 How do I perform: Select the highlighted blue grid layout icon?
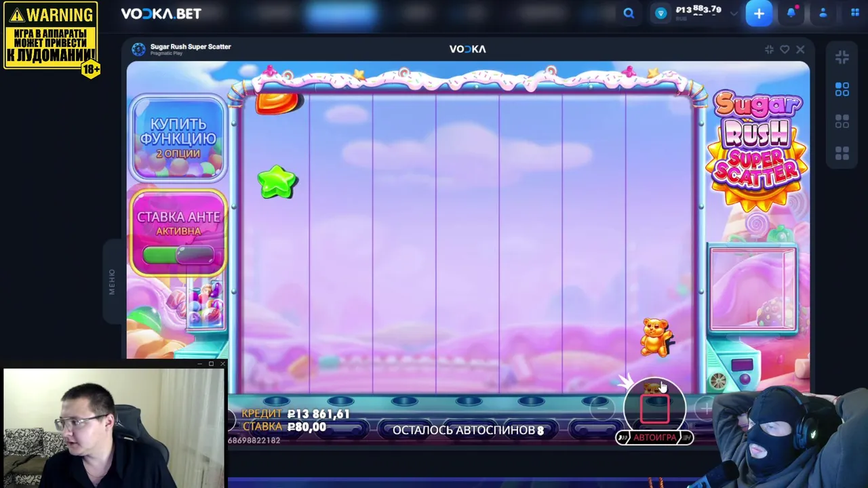click(x=842, y=89)
